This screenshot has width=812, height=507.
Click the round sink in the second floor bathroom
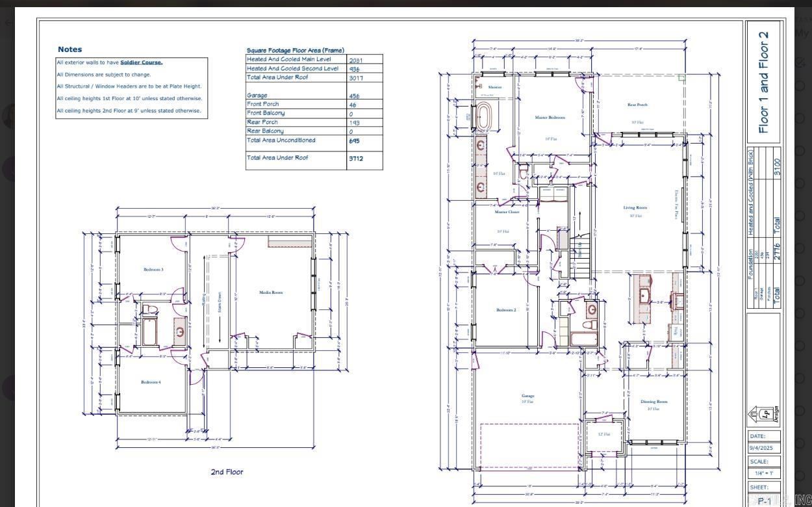[x=179, y=332]
